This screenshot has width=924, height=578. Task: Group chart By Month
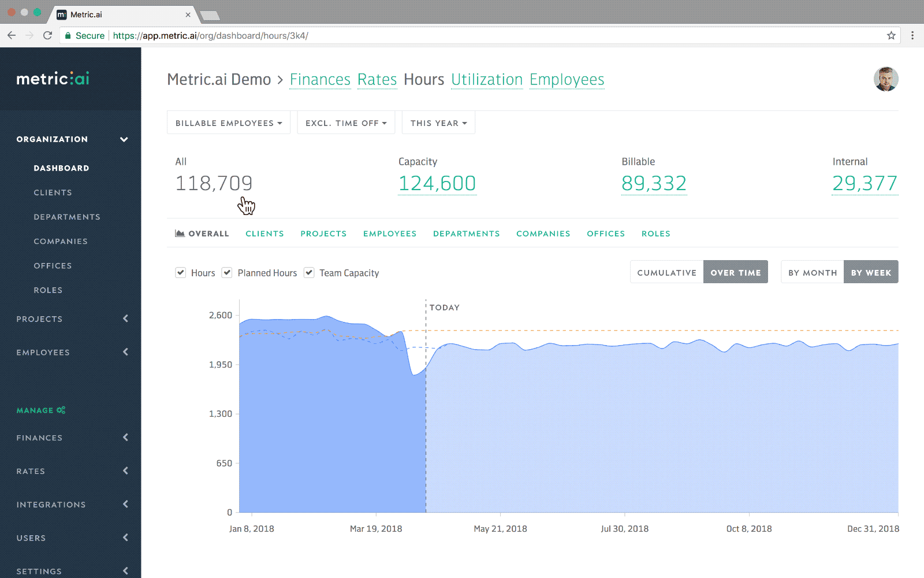click(x=813, y=272)
